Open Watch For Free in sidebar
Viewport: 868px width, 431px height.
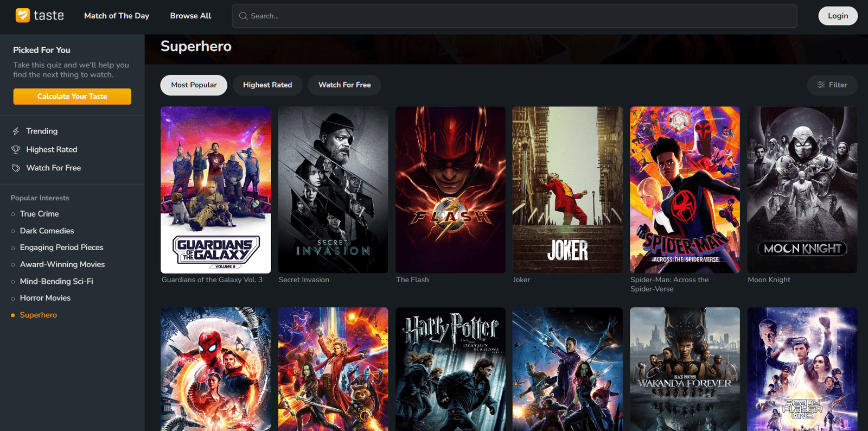pyautogui.click(x=53, y=168)
